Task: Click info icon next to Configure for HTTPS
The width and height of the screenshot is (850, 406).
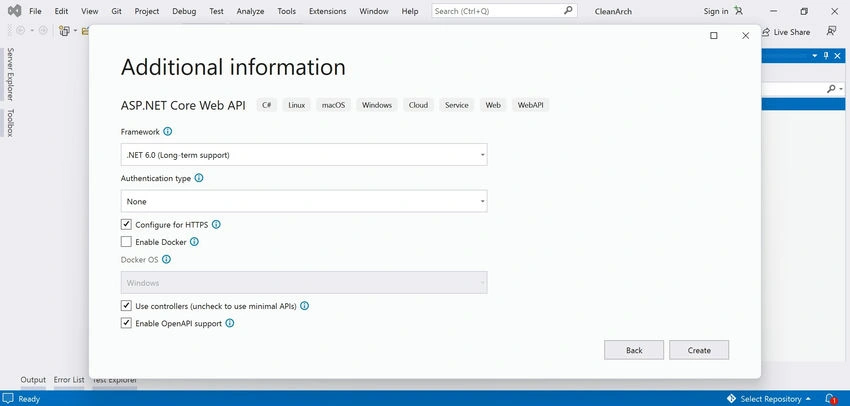Action: click(x=216, y=224)
